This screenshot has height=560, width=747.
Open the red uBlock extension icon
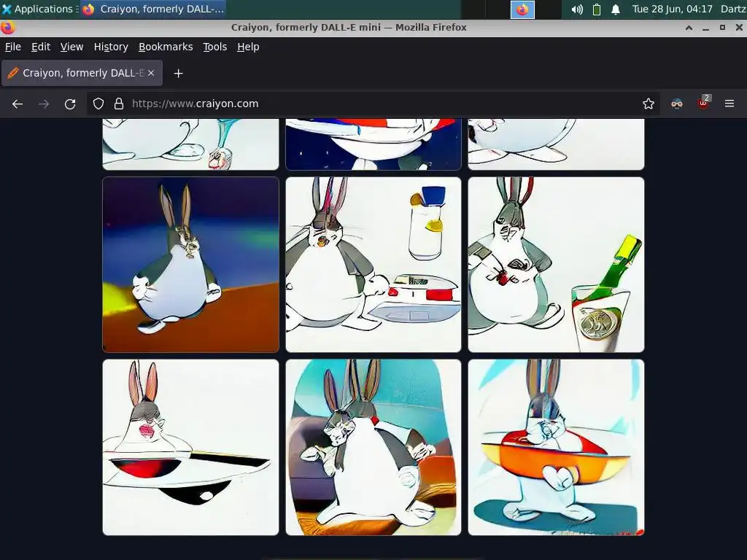tap(704, 103)
